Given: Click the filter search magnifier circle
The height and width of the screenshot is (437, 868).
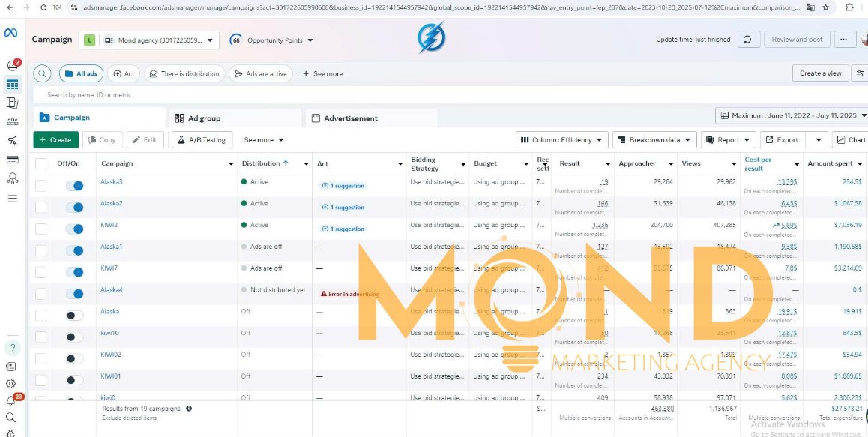Looking at the screenshot, I should coord(42,73).
